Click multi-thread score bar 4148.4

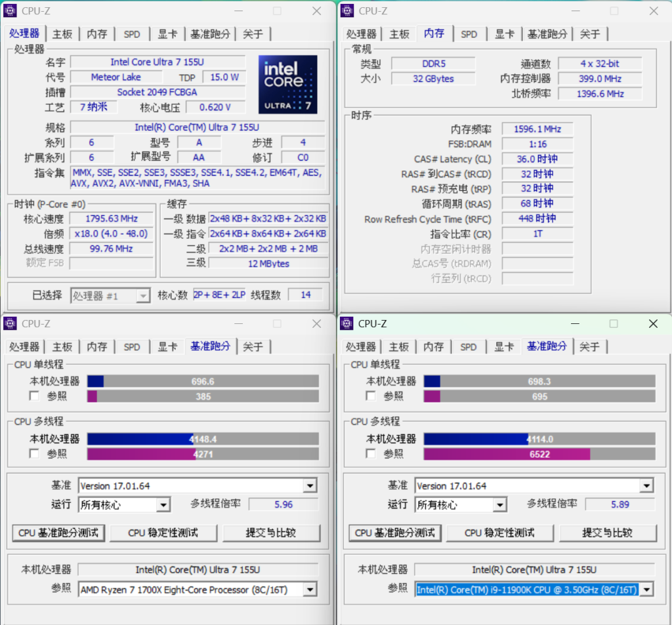[x=203, y=439]
